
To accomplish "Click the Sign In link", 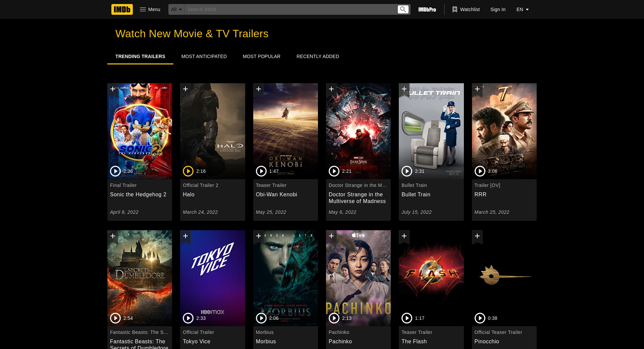I will click(498, 9).
